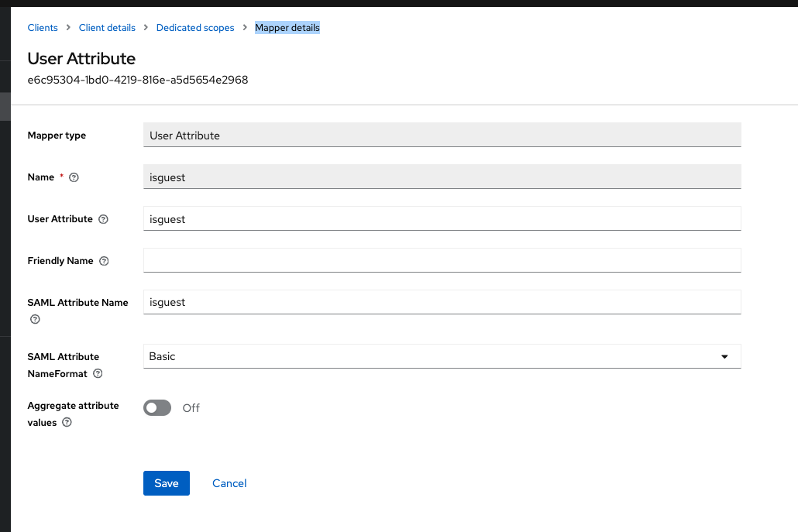
Task: Go to Clients in the breadcrumb
Action: (43, 28)
